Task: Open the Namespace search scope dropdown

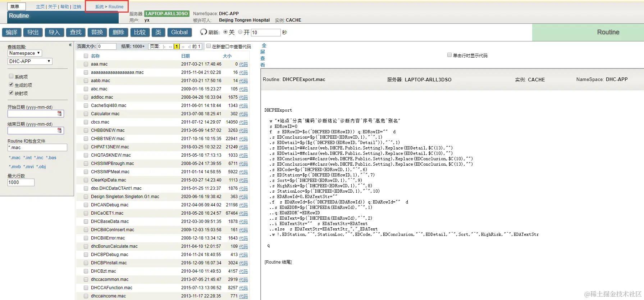Action: (25, 53)
